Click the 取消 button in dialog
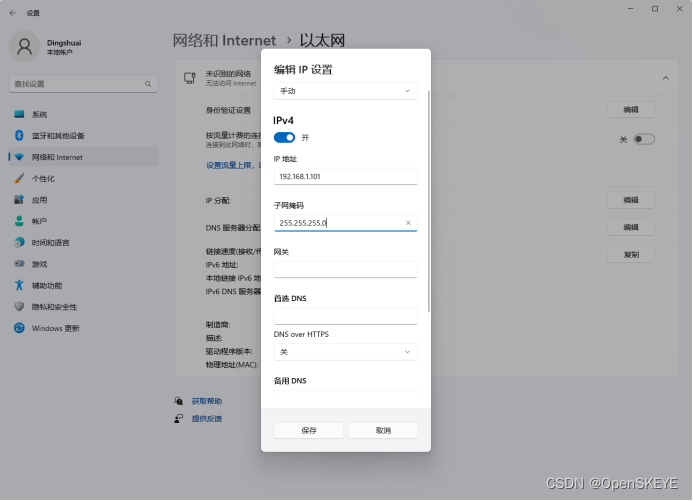693x501 pixels. pos(383,431)
